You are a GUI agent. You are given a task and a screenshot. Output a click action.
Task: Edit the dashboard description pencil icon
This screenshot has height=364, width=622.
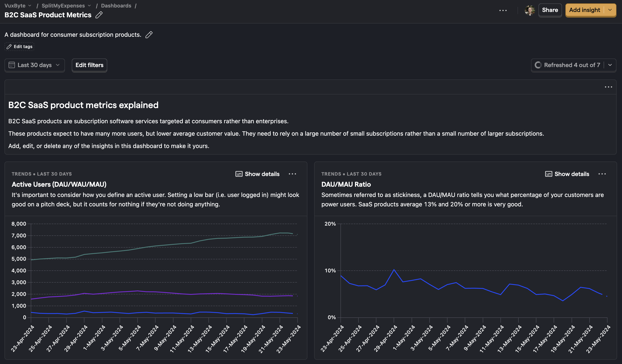coord(149,35)
